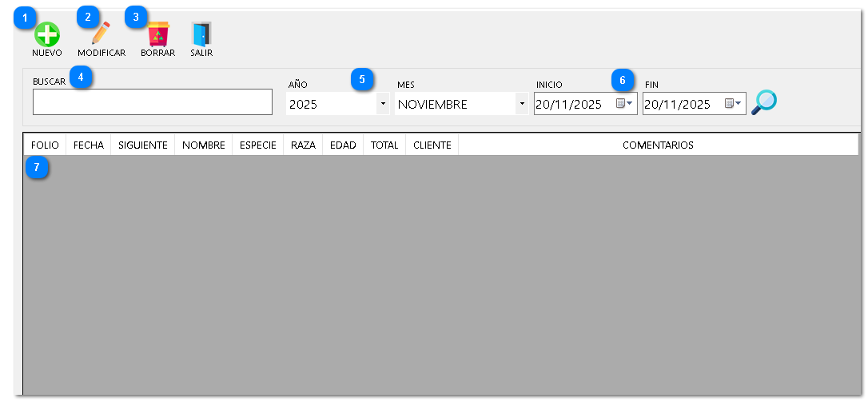This screenshot has height=402, width=868.
Task: Click the NOMBRE column header
Action: coord(203,145)
